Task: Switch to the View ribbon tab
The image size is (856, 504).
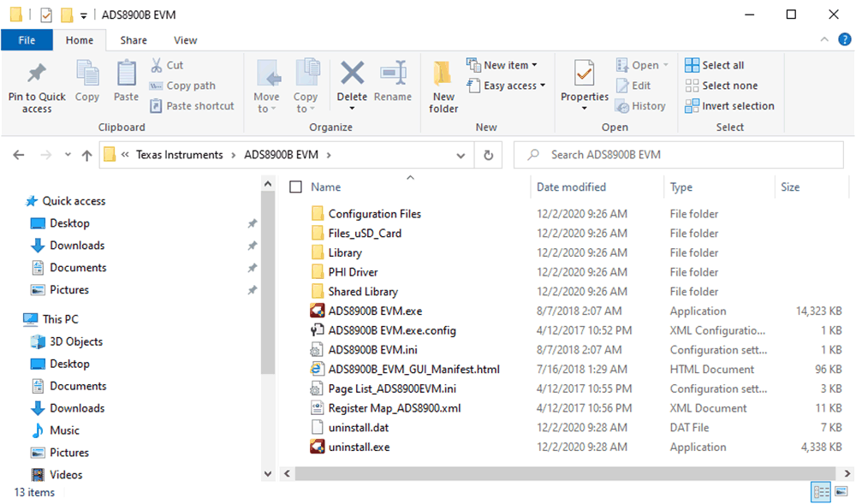Action: pyautogui.click(x=185, y=39)
